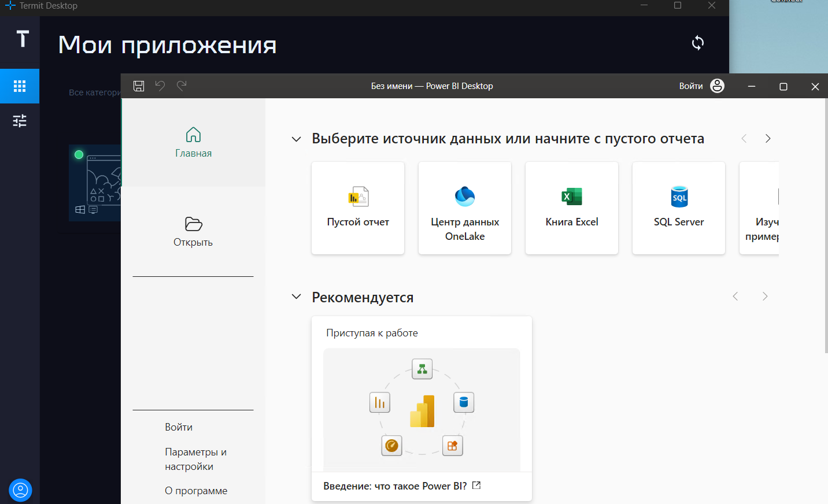Collapse the Выберите источник данных section chevron
Screen dimensions: 828x504
[296, 139]
